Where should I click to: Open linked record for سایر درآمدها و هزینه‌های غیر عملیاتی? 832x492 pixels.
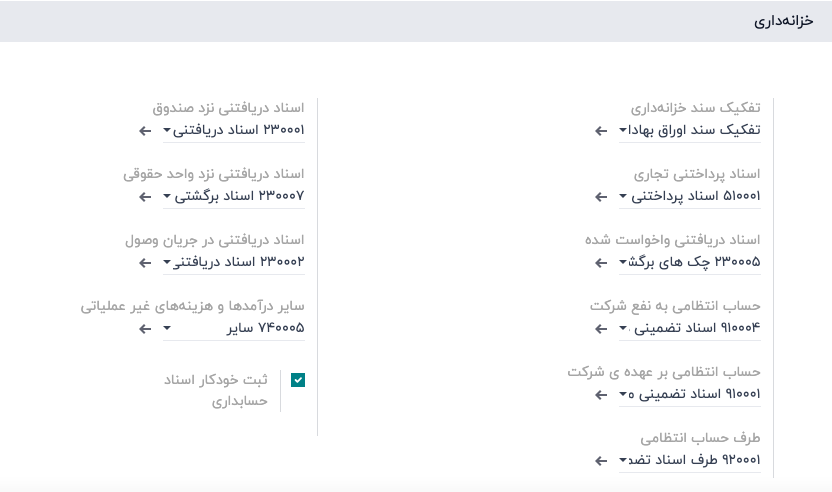[x=145, y=328]
